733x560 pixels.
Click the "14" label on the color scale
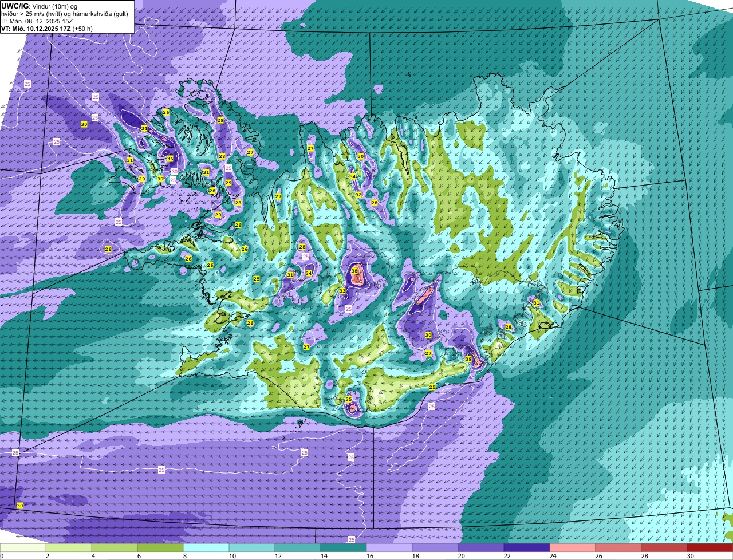pos(324,556)
